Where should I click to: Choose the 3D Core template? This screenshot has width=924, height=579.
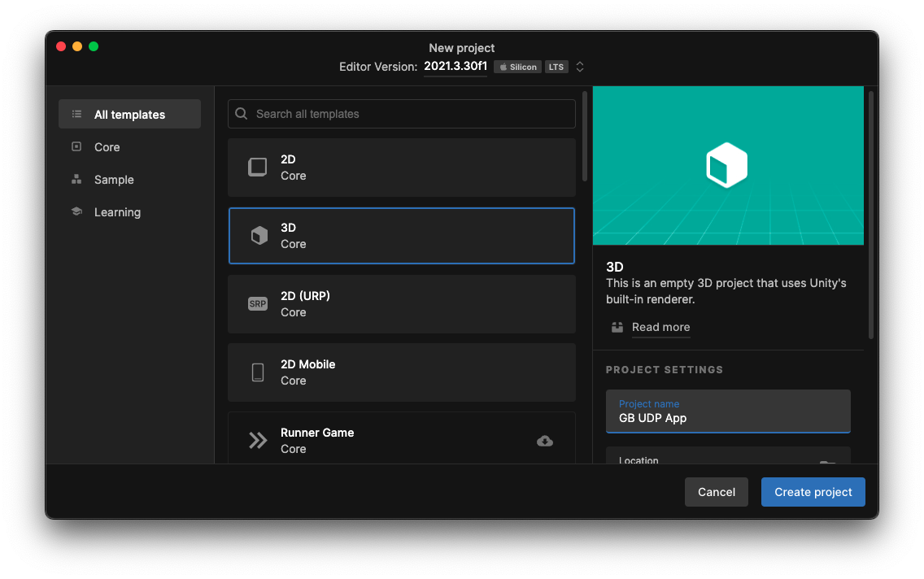tap(401, 236)
